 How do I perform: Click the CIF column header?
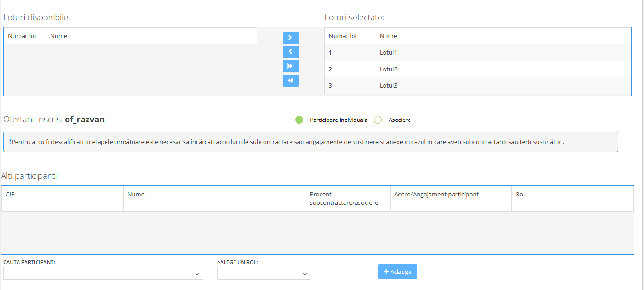10,195
